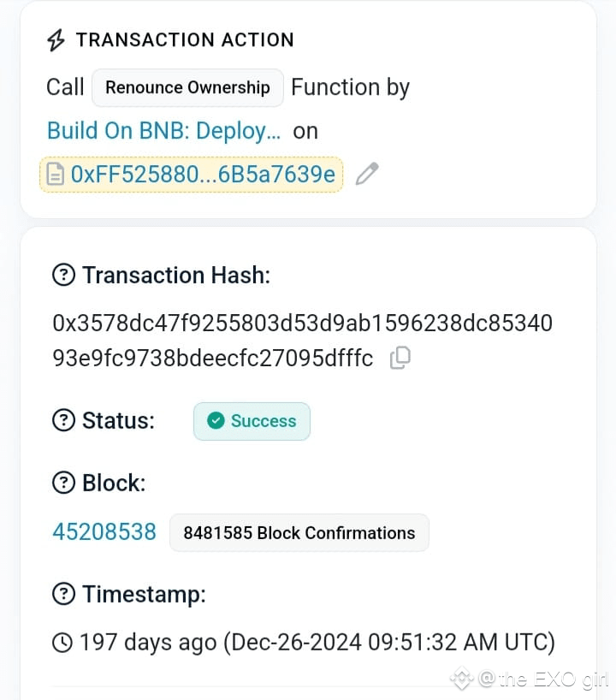The width and height of the screenshot is (616, 700).
Task: Click the 8481585 Block Confirmations badge
Action: tap(299, 532)
